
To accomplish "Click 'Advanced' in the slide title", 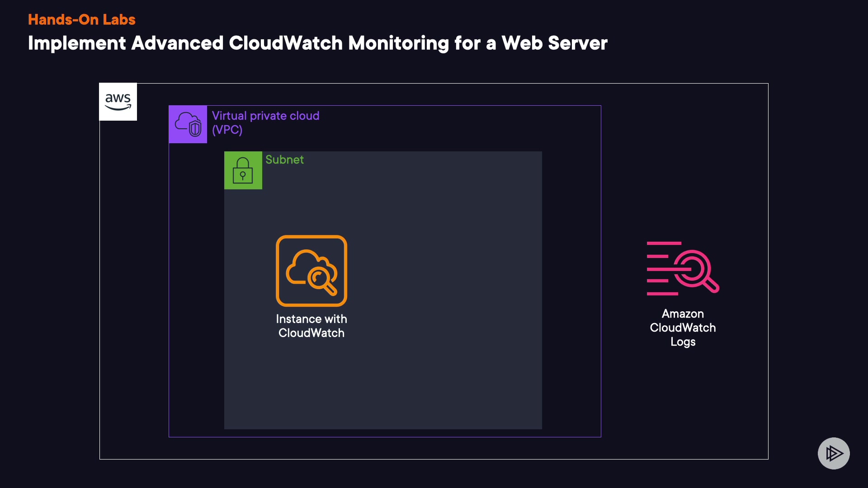I will 177,43.
